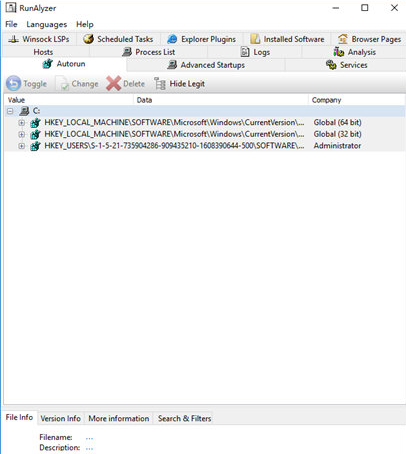Open the Services tab
This screenshot has height=454, width=406.
(346, 65)
